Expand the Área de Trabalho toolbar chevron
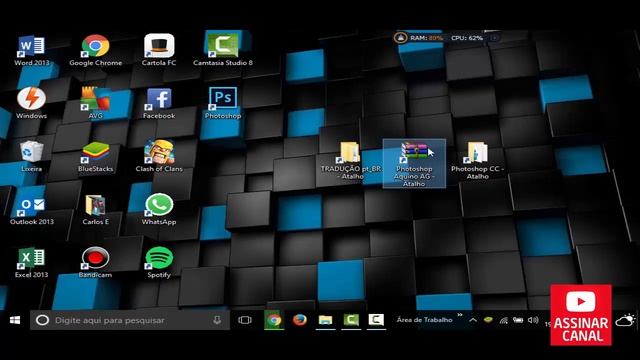This screenshot has height=360, width=640. 460,315
